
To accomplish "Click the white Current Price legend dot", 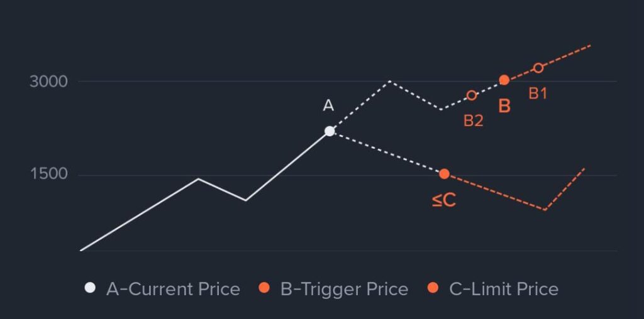I will point(91,288).
